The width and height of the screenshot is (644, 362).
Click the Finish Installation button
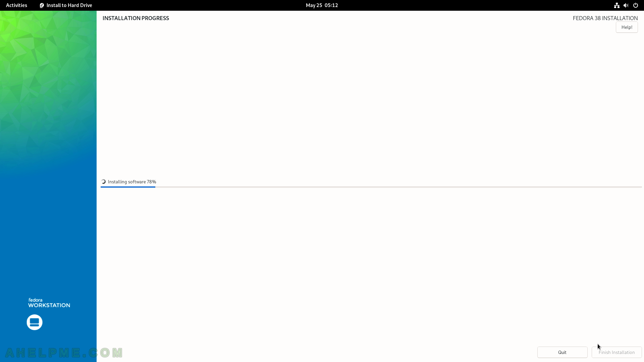pos(616,352)
